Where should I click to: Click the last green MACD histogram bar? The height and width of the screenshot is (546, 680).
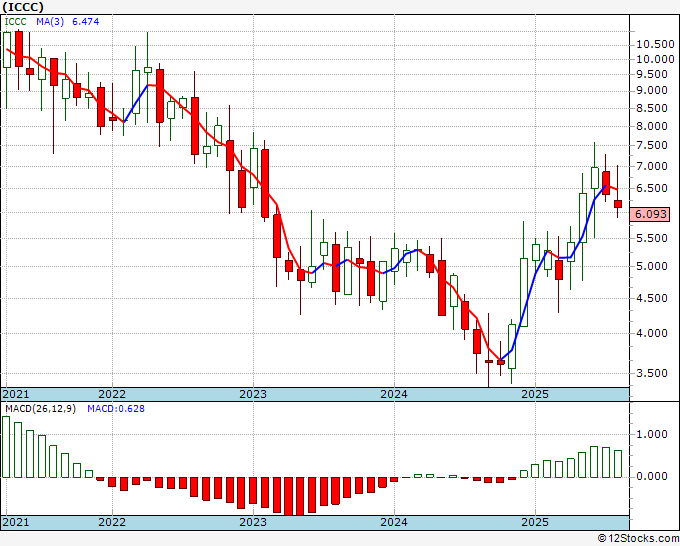[x=618, y=464]
